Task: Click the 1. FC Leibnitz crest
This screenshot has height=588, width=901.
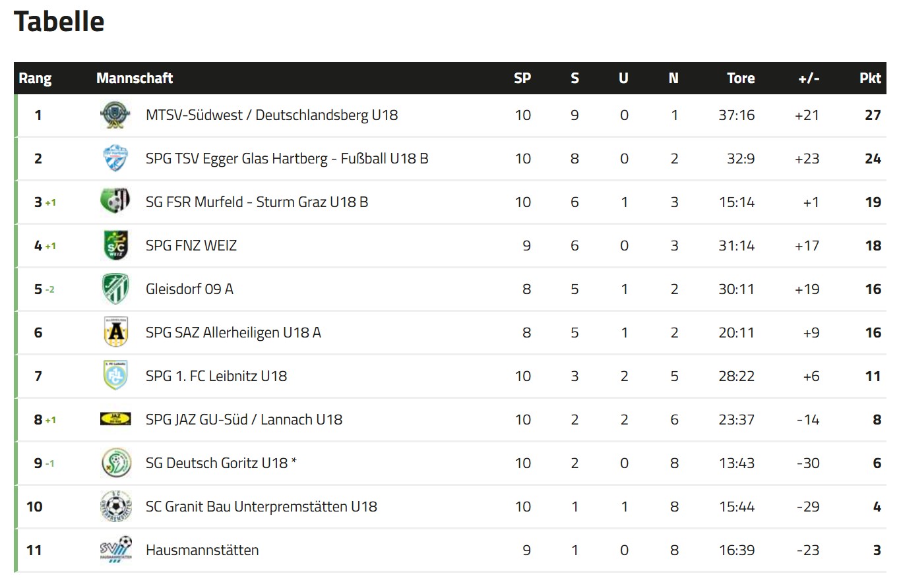Action: coord(115,375)
